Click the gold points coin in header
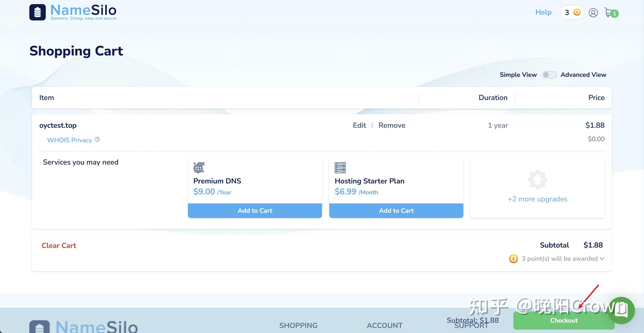644x333 pixels. coord(577,12)
